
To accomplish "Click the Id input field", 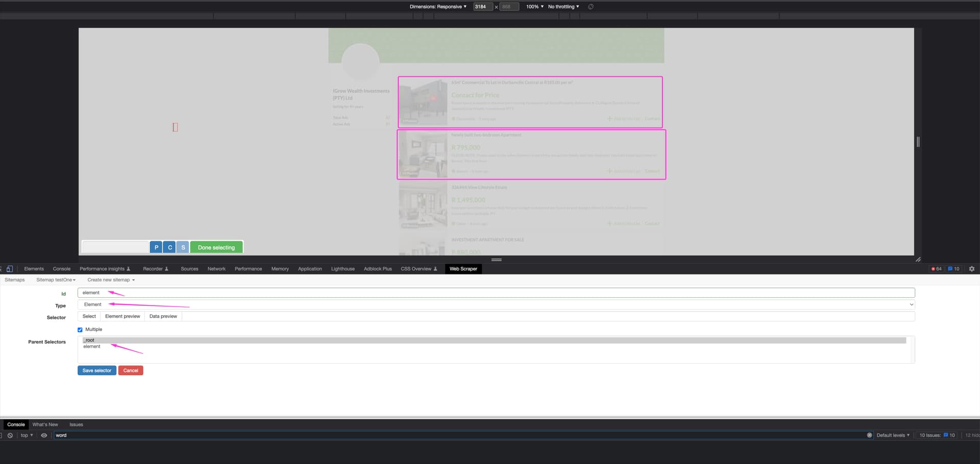I will click(496, 293).
